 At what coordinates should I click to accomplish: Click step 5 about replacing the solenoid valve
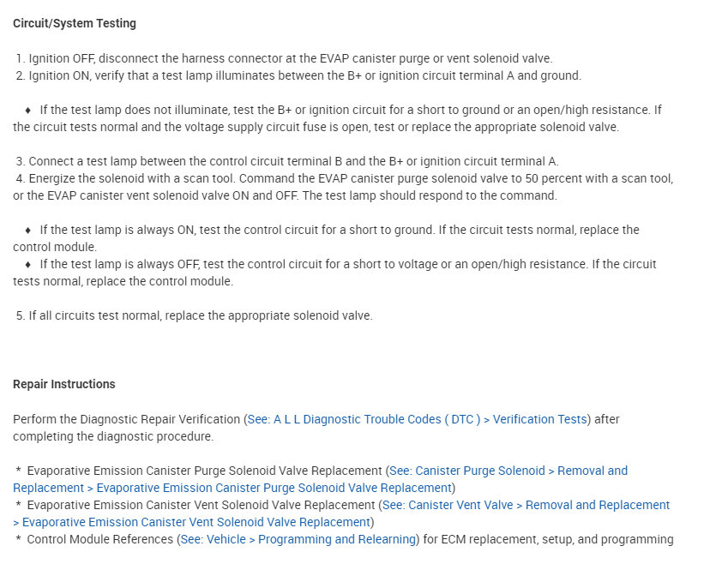195,315
